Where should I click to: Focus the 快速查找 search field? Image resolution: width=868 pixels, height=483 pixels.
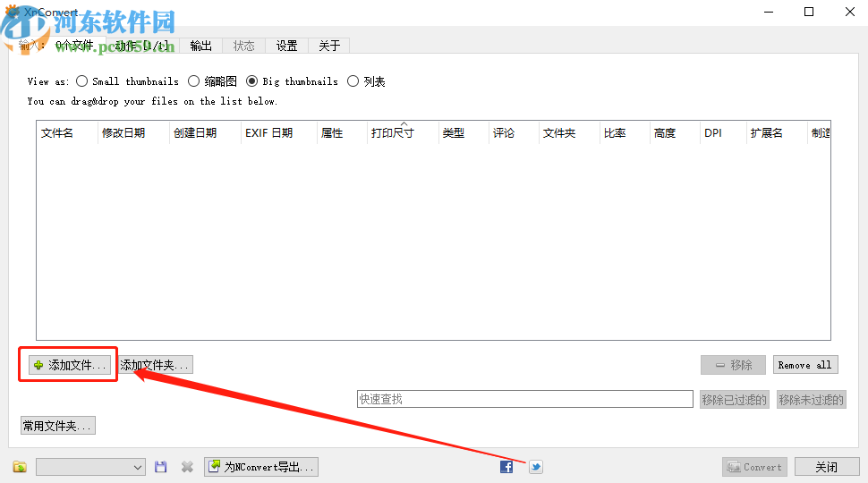(x=524, y=399)
